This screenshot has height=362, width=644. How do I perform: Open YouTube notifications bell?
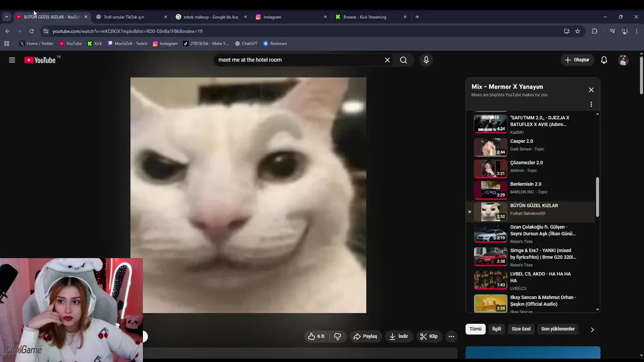[x=604, y=60]
